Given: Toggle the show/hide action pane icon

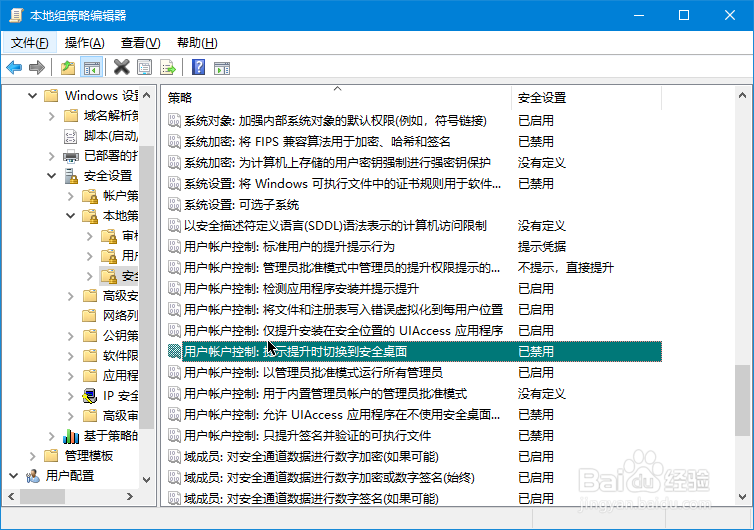Looking at the screenshot, I should [222, 68].
